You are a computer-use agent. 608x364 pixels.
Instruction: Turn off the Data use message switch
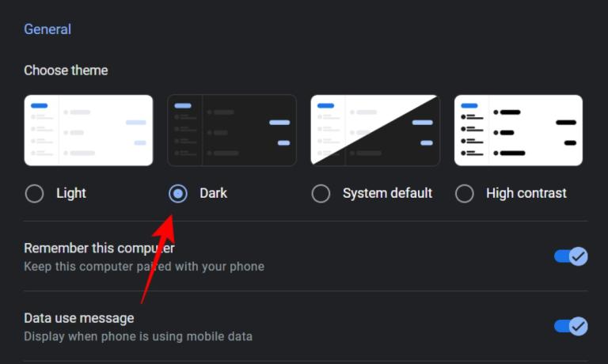571,326
